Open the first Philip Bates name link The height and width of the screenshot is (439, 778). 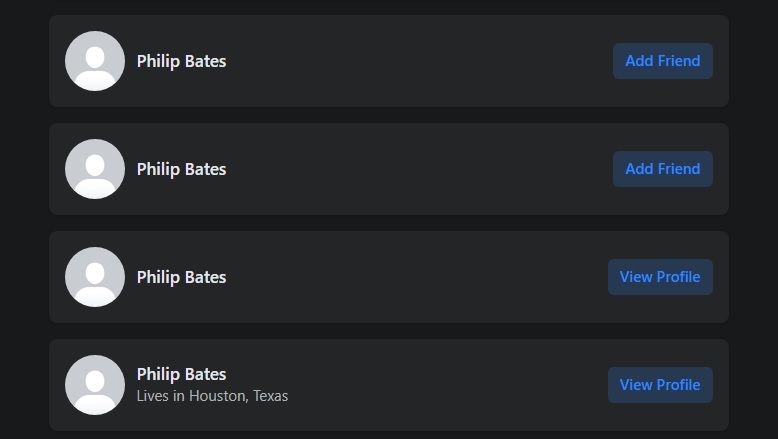point(181,61)
